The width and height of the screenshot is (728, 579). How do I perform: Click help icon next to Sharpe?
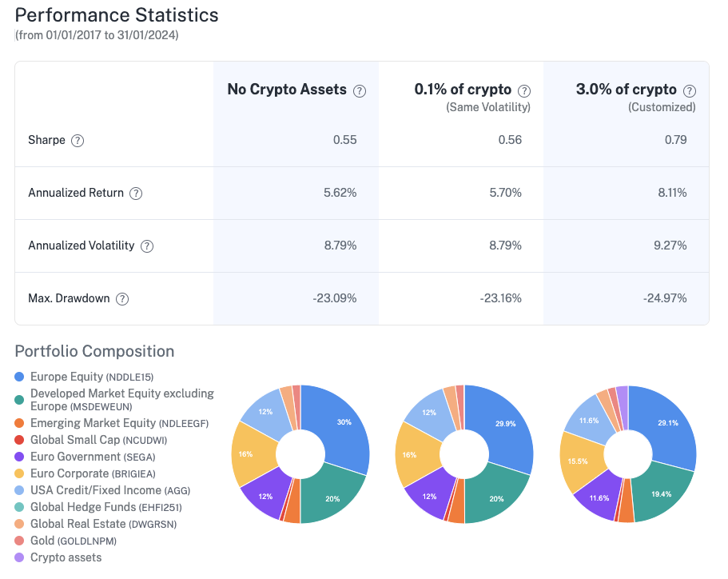coord(78,141)
